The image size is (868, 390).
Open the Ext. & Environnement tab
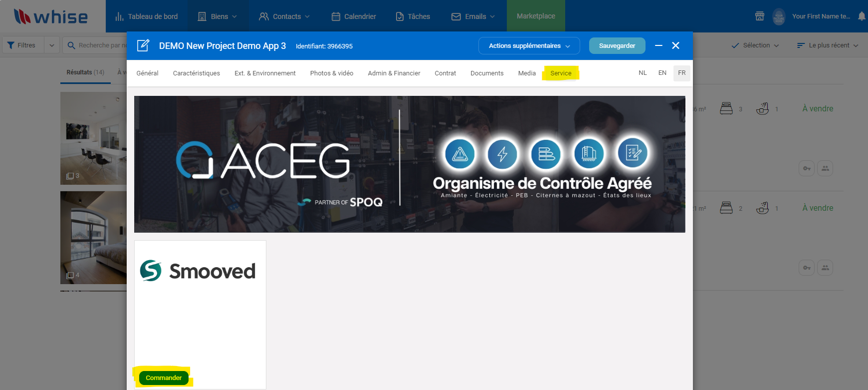pos(265,73)
